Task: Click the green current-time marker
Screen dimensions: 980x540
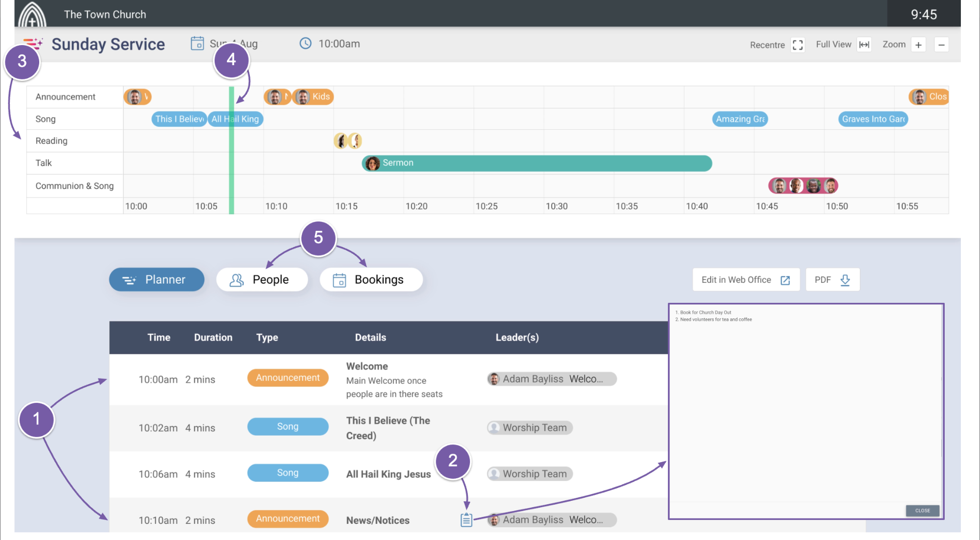Action: 231,150
